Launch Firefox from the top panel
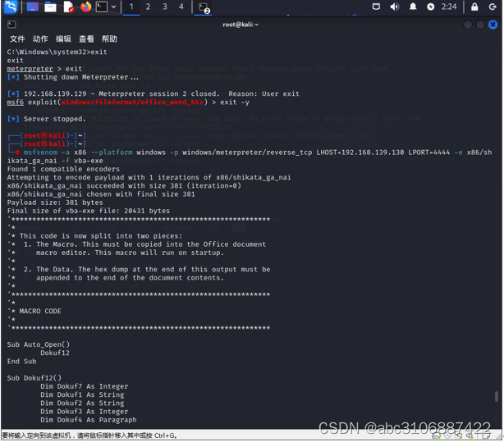 click(85, 7)
